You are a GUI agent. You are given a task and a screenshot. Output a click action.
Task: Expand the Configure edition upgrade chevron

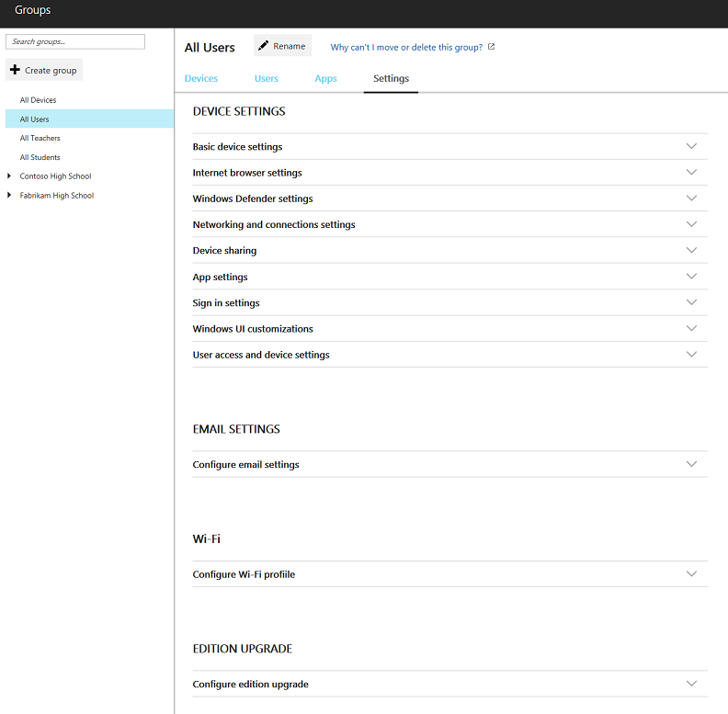pyautogui.click(x=691, y=684)
